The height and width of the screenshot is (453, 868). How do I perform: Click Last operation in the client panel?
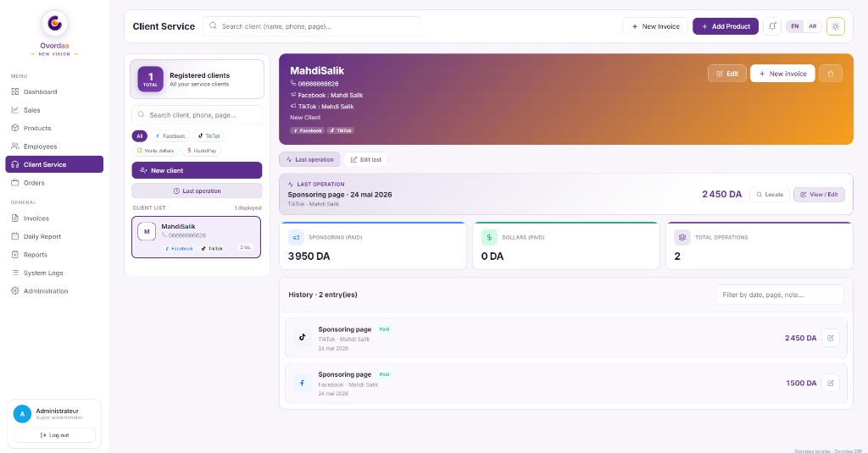197,191
